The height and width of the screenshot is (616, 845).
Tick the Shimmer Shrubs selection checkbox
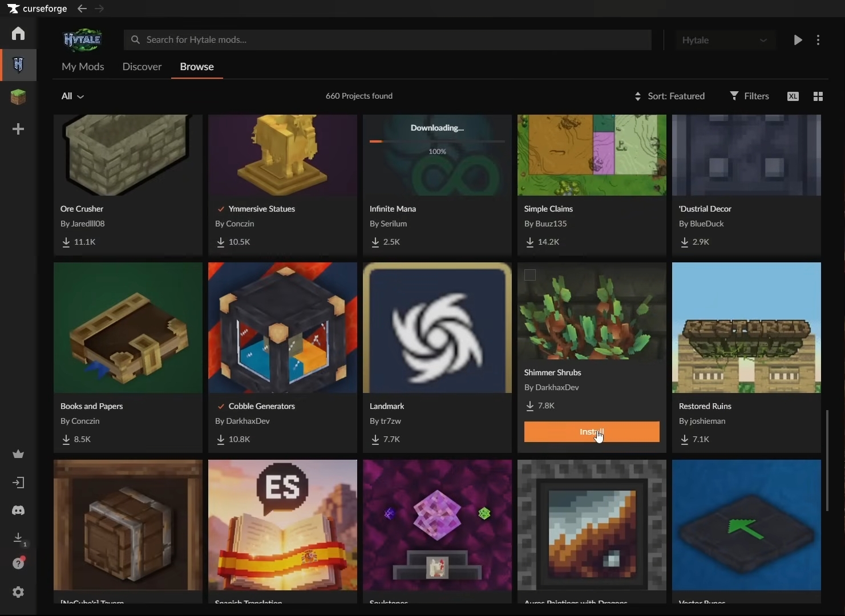[530, 275]
